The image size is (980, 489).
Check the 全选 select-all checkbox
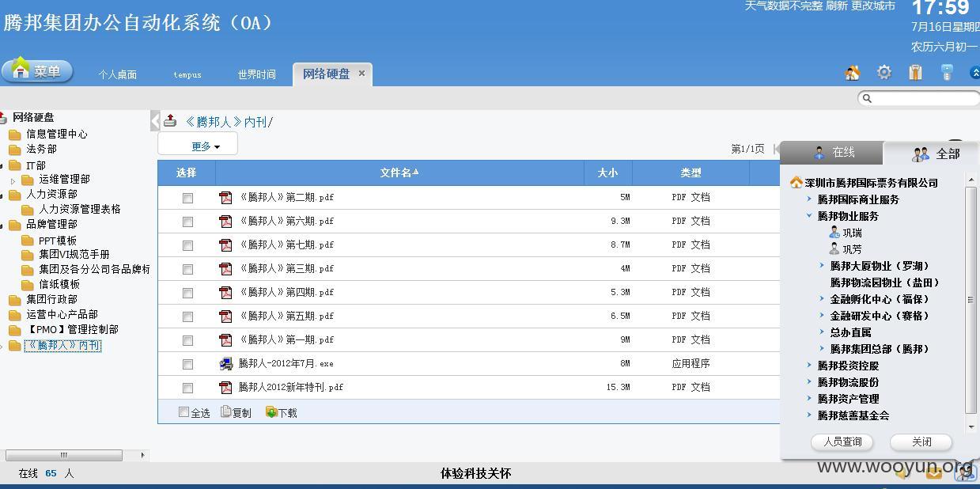coord(184,412)
